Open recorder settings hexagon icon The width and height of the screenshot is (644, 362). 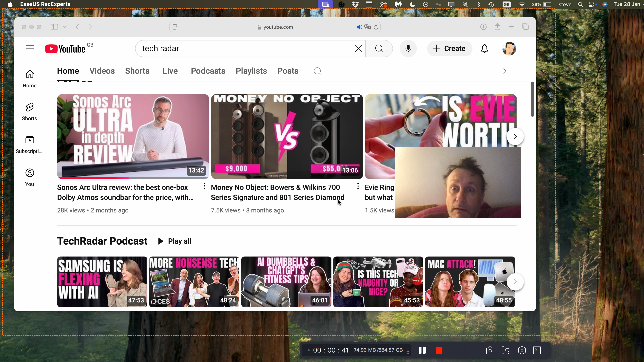pyautogui.click(x=522, y=350)
